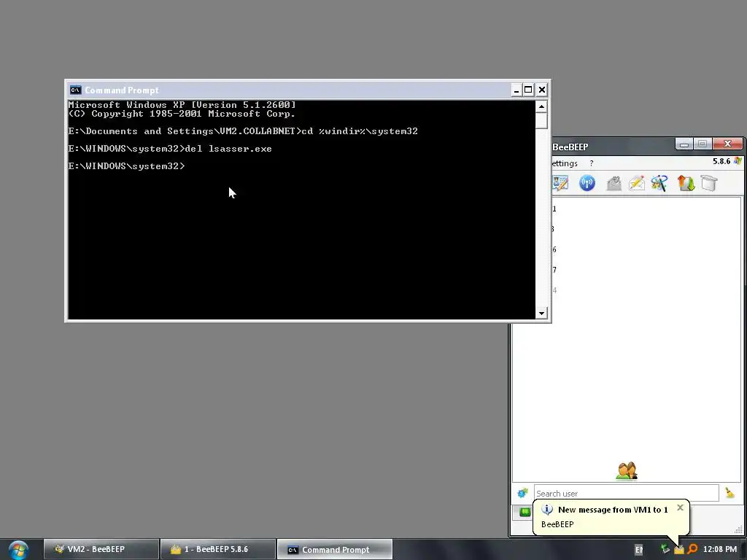The width and height of the screenshot is (747, 560).
Task: Click the create group chat icon in BeeBEEP
Action: (x=659, y=183)
